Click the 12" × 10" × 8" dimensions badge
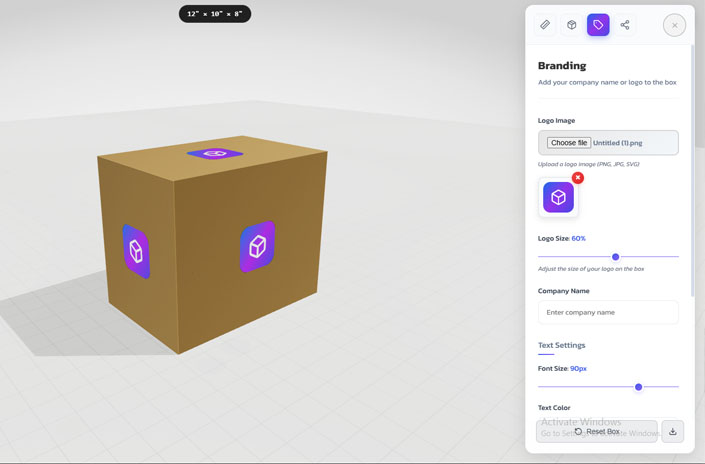 215,14
